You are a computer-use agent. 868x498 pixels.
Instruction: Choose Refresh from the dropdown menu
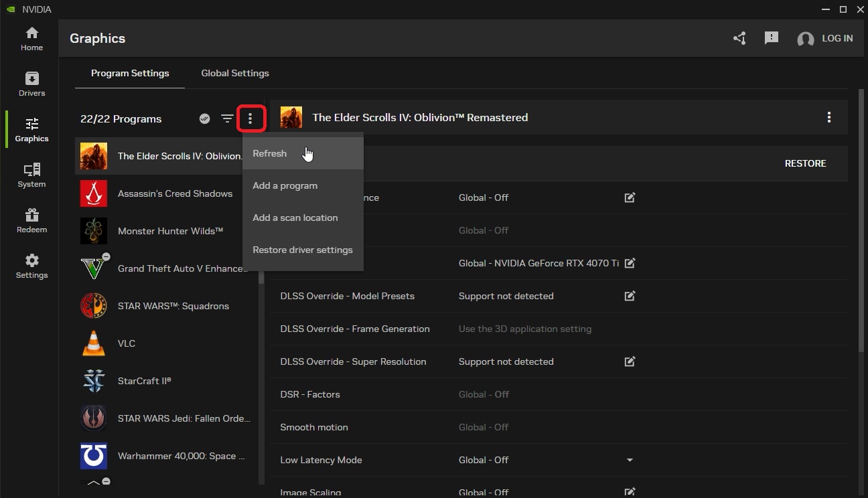click(303, 153)
